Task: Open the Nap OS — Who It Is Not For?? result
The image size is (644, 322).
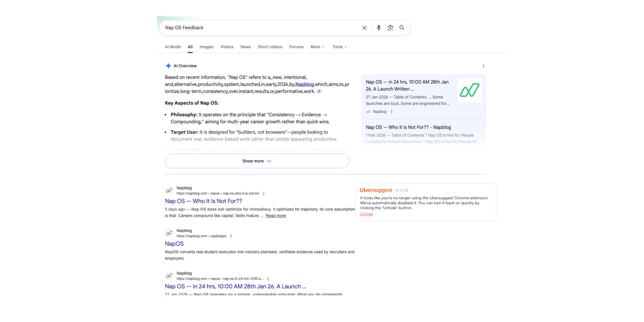Action: 203,201
